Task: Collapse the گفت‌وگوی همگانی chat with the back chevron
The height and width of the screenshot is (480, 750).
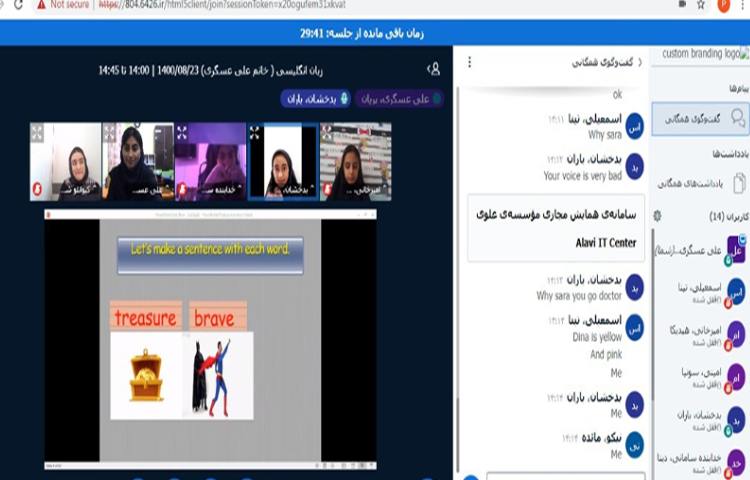Action: coord(640,63)
